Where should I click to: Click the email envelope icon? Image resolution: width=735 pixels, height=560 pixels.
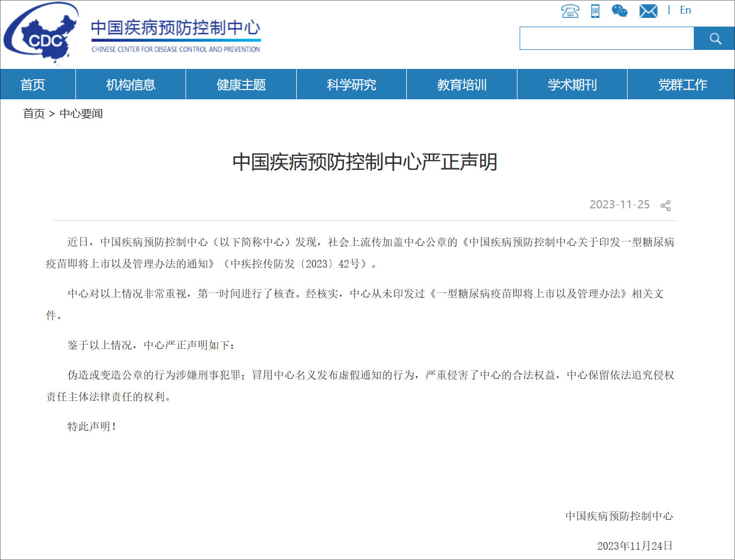pos(648,11)
